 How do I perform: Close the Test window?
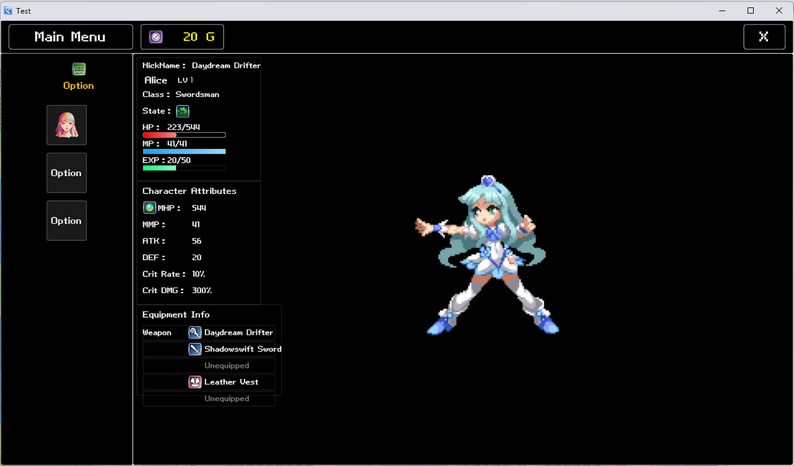pyautogui.click(x=779, y=11)
